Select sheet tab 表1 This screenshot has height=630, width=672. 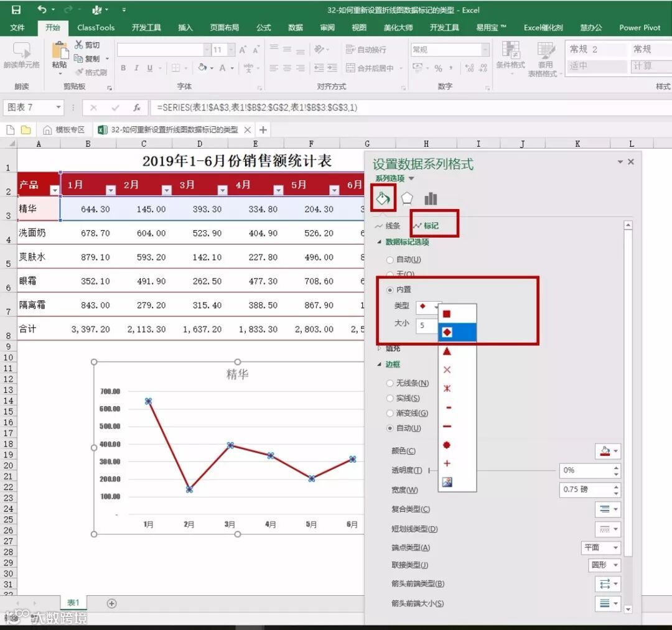pyautogui.click(x=73, y=603)
